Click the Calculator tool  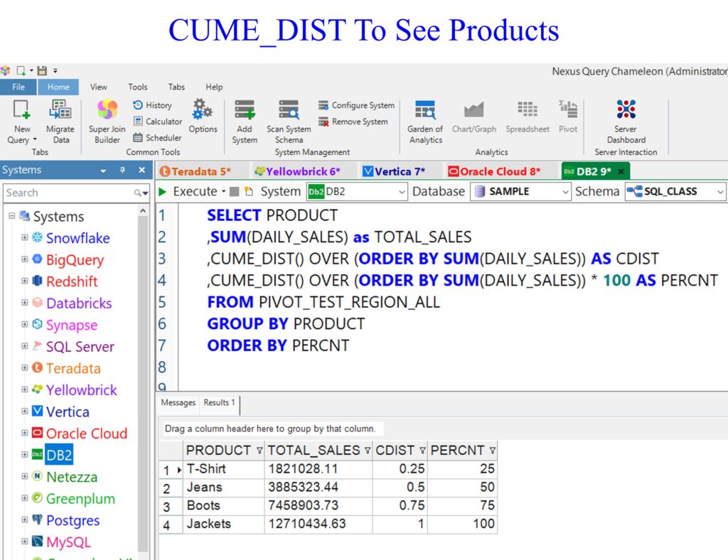click(158, 122)
